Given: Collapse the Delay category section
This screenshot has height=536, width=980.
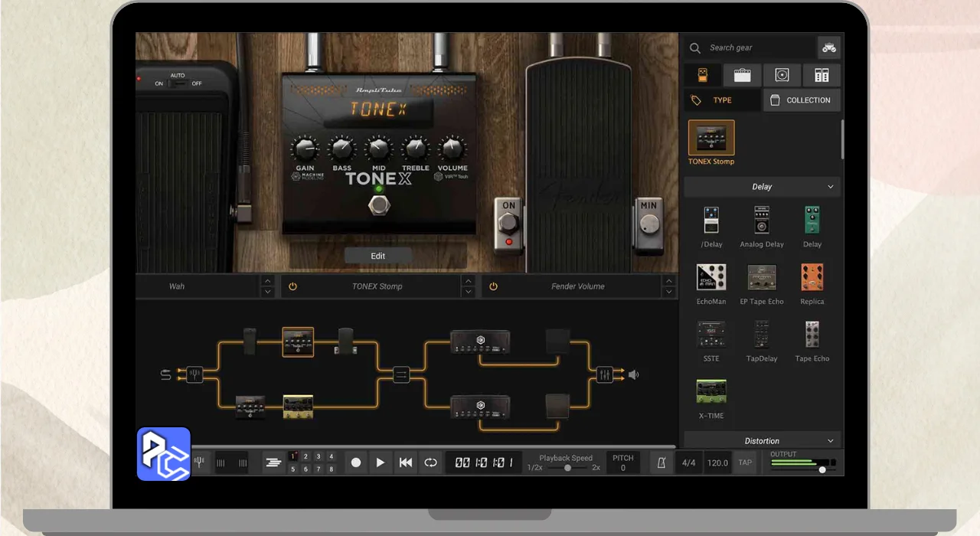Looking at the screenshot, I should 831,187.
